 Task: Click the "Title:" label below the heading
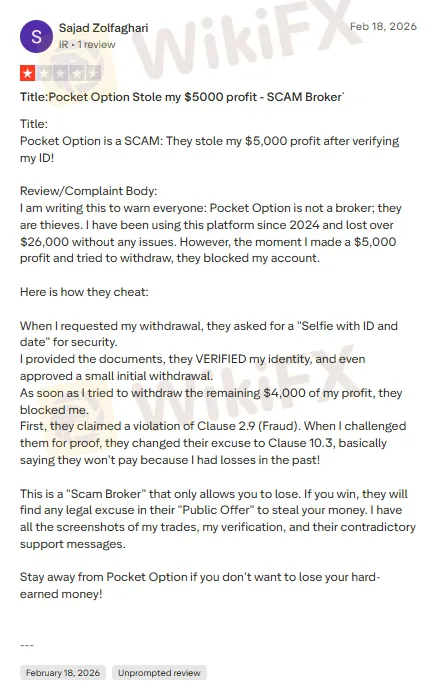click(x=34, y=124)
